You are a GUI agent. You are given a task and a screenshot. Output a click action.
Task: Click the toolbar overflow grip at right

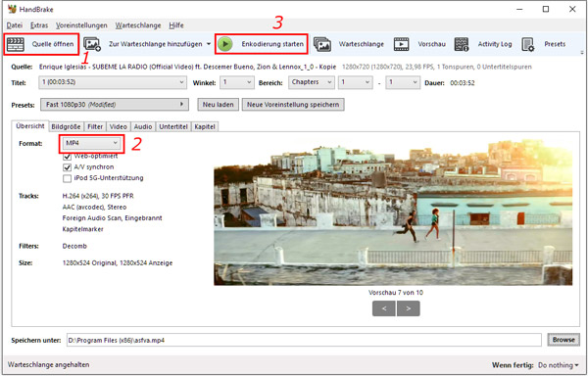[x=581, y=52]
